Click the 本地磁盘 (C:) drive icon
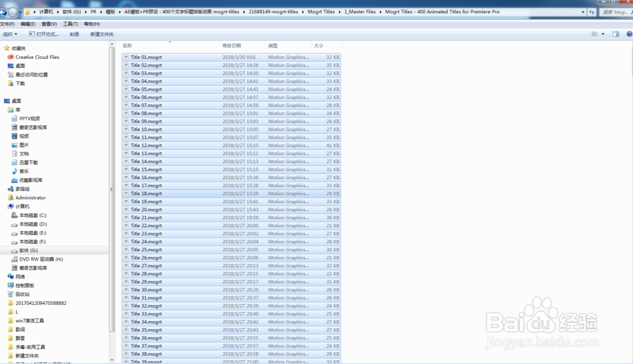This screenshot has width=633, height=364. pos(15,215)
